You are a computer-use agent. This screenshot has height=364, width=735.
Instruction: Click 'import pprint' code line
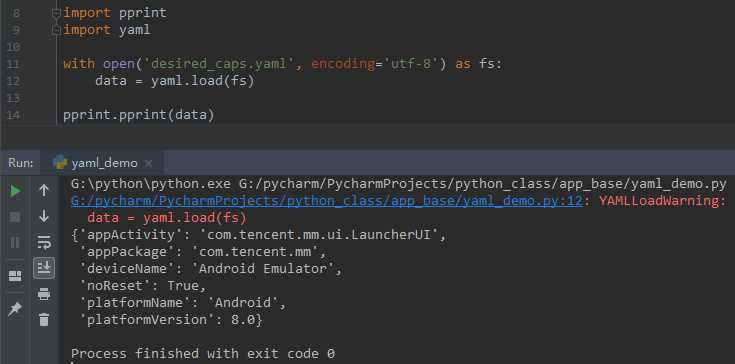(115, 13)
